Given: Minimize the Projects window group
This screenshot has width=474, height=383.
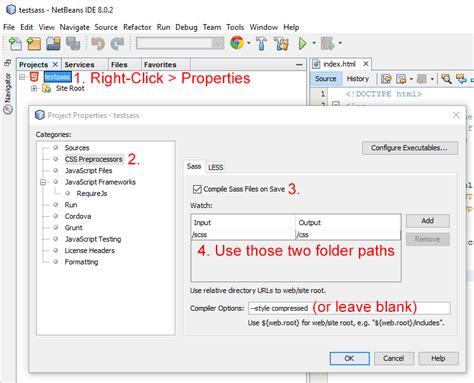Looking at the screenshot, I should (299, 65).
